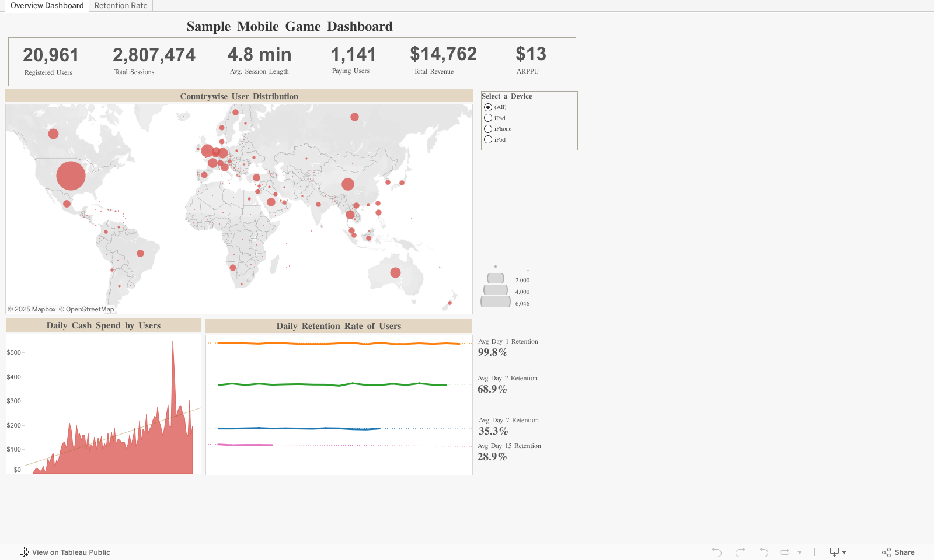Click the Revert icon in toolbar
934x560 pixels.
click(763, 552)
